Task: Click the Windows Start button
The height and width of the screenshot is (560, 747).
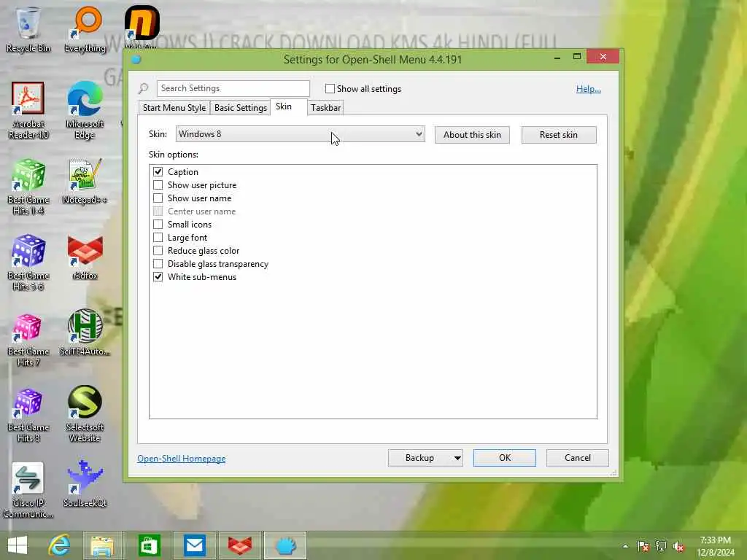Action: click(x=18, y=545)
